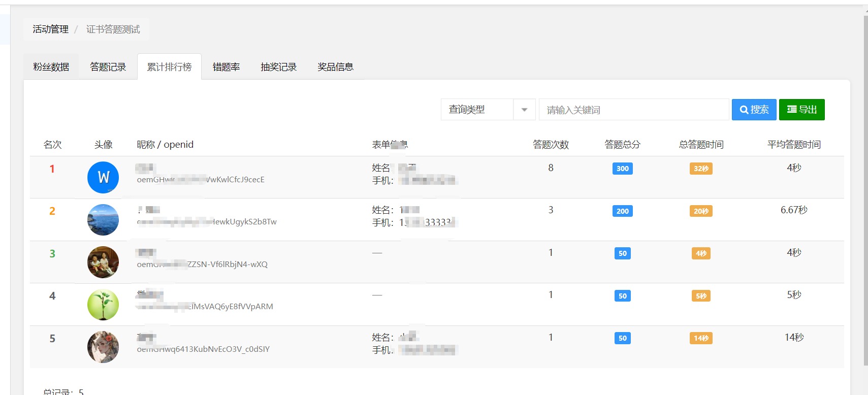
Task: Click the green sprout avatar in row 4
Action: [x=103, y=305]
